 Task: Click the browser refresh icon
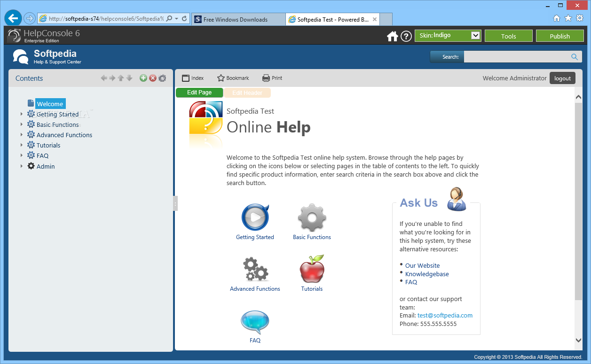pos(184,19)
